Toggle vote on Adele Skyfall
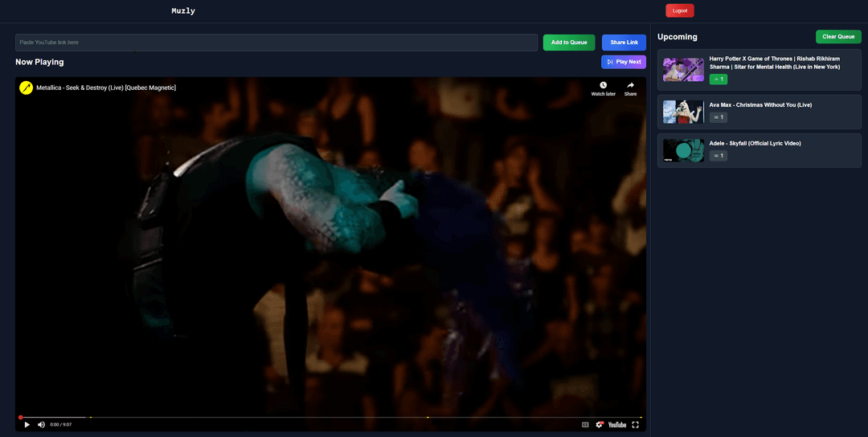Screen dimensions: 868x437 coord(718,155)
